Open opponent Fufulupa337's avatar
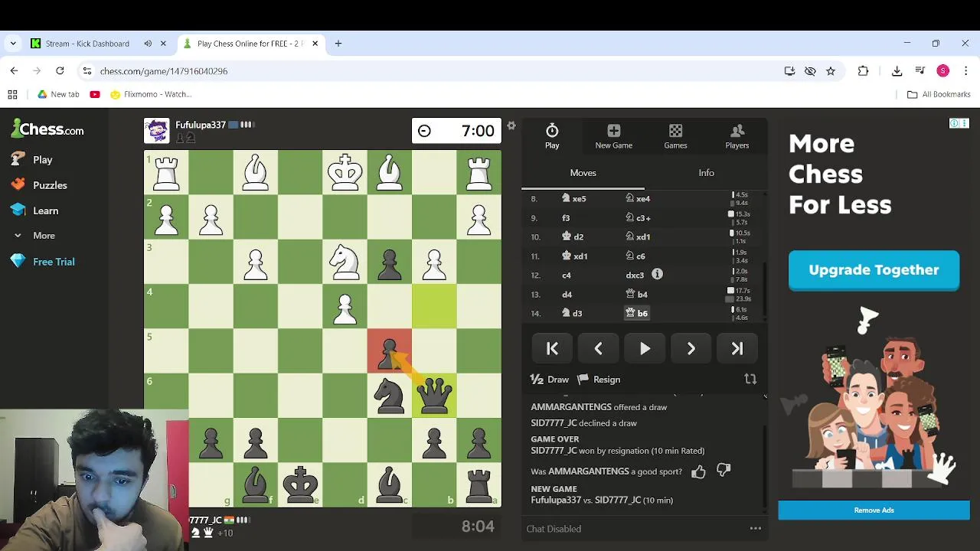Viewport: 980px width, 551px height. pos(157,131)
